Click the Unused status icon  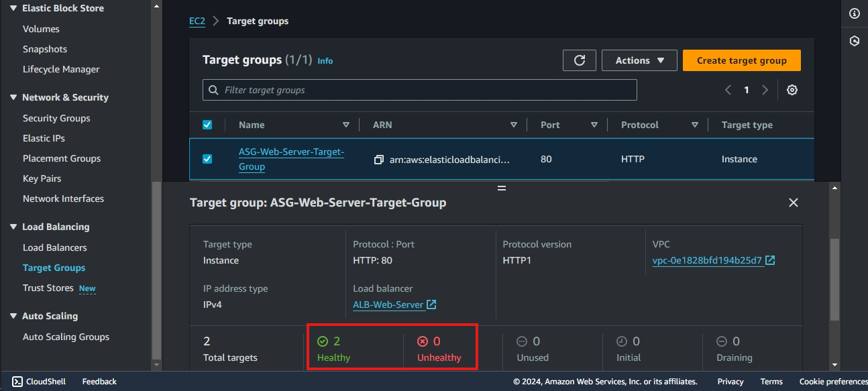[523, 341]
